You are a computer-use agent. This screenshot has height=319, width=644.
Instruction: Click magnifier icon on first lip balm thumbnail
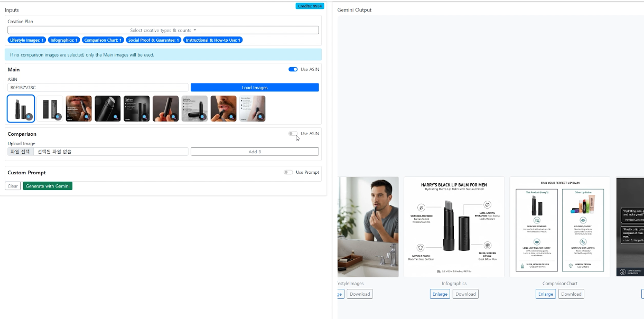29,117
